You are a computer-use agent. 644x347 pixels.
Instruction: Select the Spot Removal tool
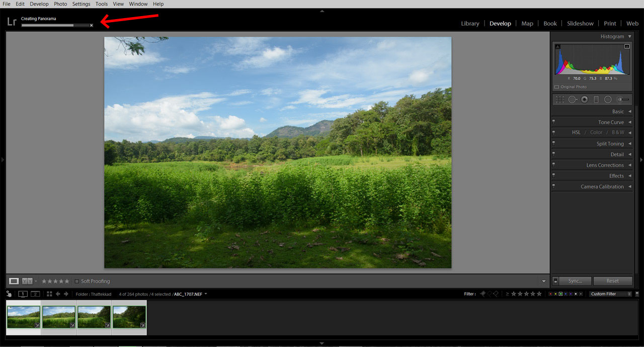coord(573,100)
